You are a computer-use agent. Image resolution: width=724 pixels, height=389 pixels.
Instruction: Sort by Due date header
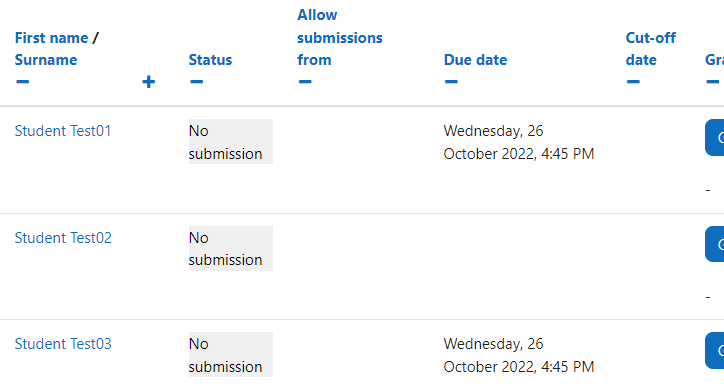(475, 60)
